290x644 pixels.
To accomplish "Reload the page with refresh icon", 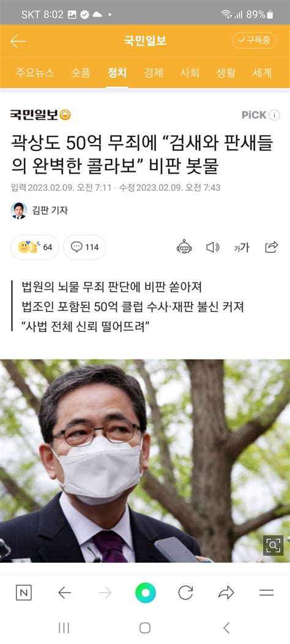I will (x=185, y=593).
